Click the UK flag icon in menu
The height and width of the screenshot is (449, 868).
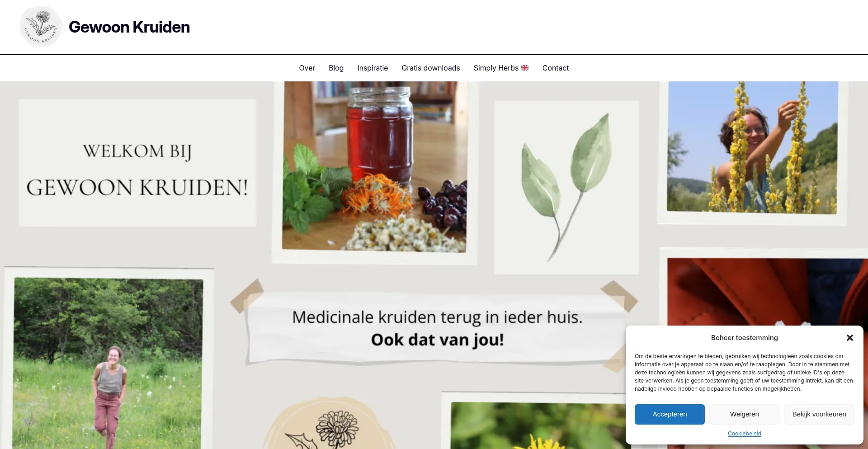pos(525,68)
